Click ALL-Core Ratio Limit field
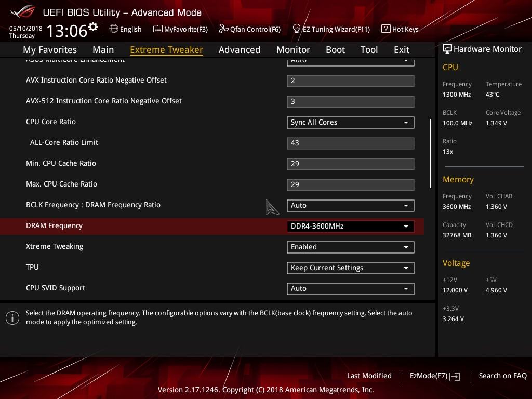The image size is (532, 399). coord(351,143)
